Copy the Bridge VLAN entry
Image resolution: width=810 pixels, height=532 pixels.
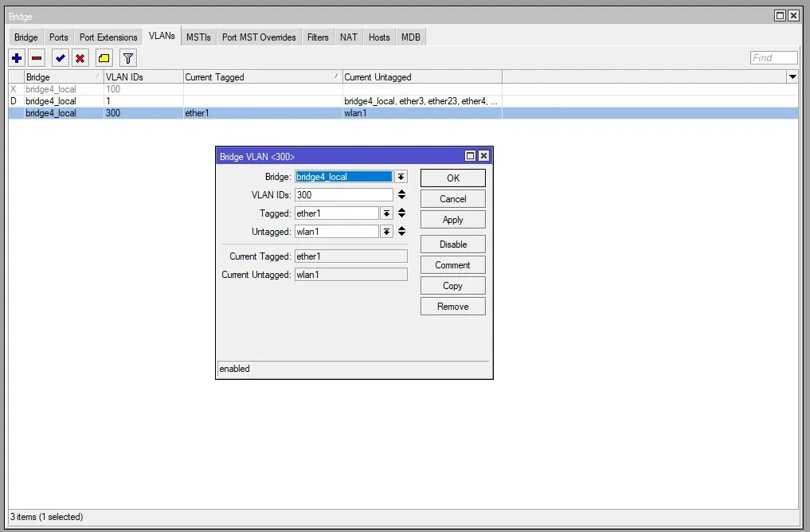point(452,285)
